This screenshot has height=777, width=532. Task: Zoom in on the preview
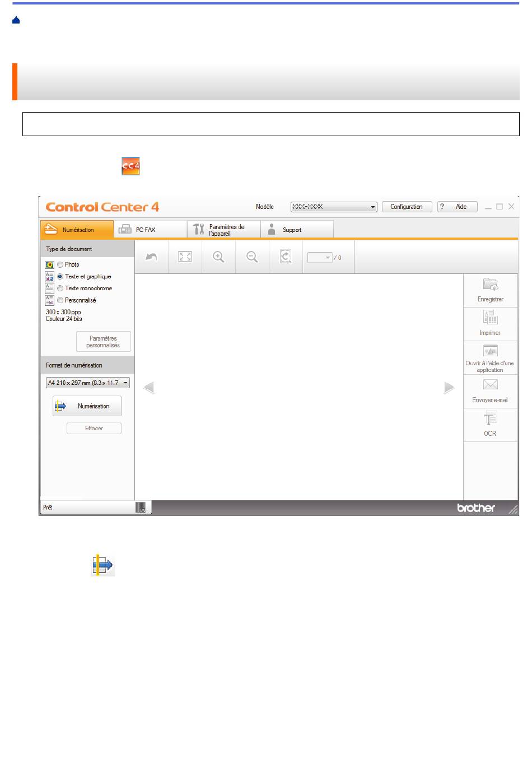(218, 257)
